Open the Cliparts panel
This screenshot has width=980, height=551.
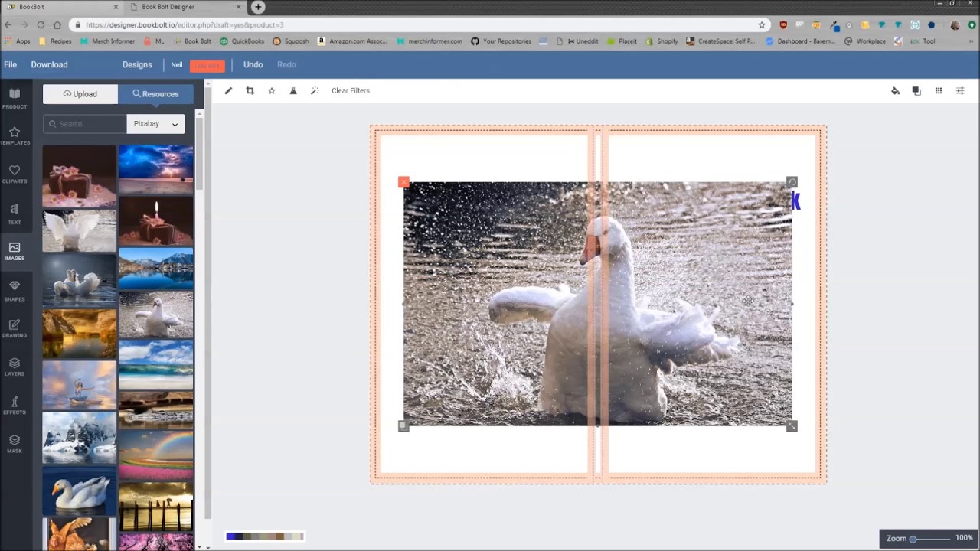14,174
